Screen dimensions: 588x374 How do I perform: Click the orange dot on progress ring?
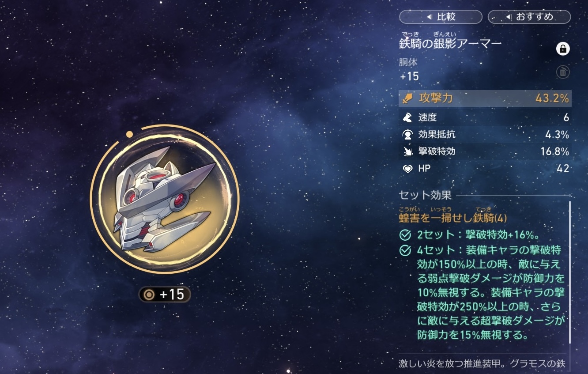tap(129, 134)
